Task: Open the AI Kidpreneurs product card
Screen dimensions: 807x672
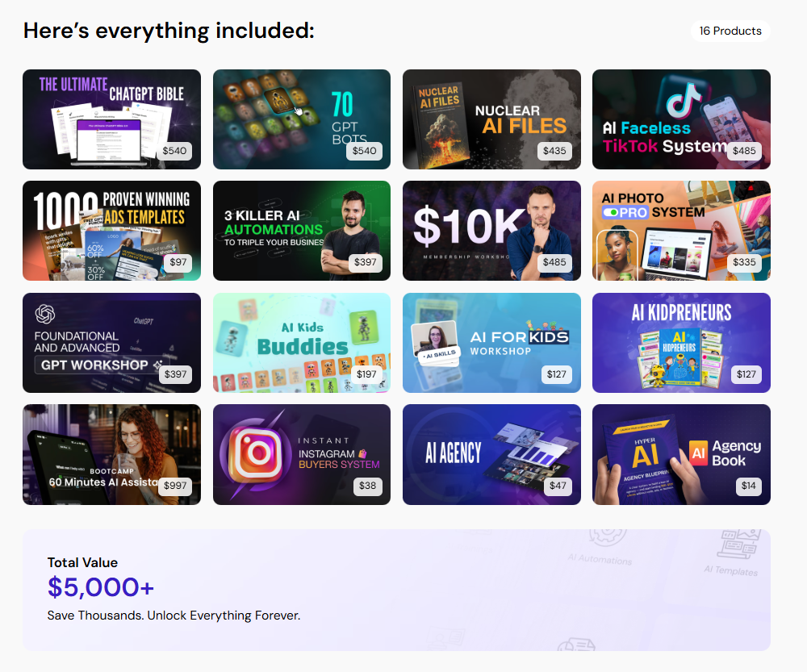Action: pyautogui.click(x=681, y=343)
